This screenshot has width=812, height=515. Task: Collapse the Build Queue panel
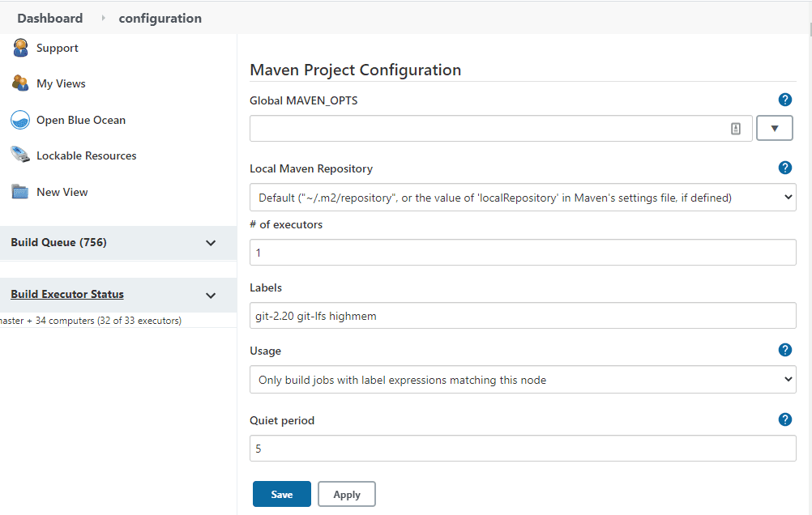coord(211,243)
